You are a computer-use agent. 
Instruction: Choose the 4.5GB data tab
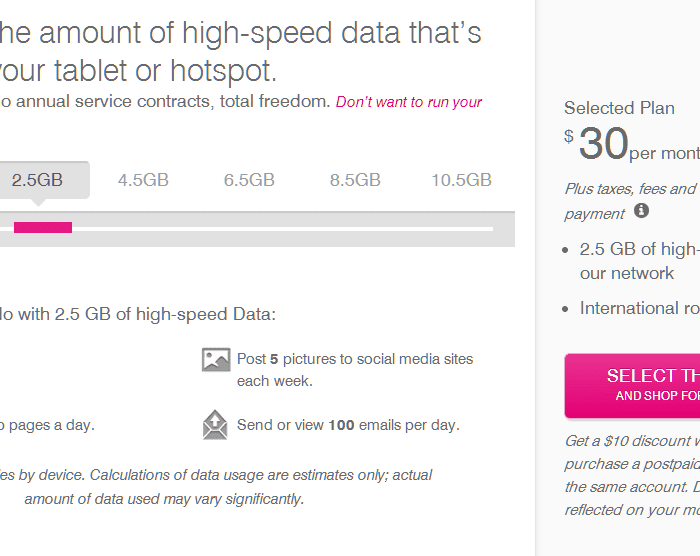pos(143,180)
